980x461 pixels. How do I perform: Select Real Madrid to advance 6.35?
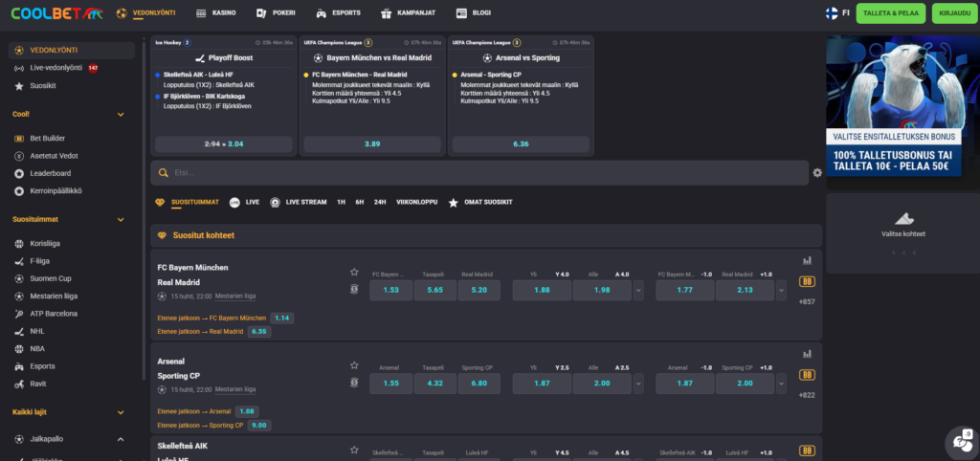259,332
